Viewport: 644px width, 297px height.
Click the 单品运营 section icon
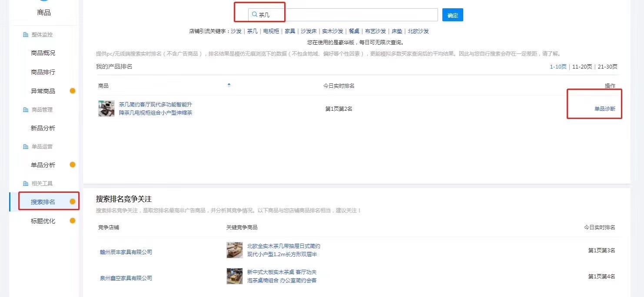[x=26, y=146]
